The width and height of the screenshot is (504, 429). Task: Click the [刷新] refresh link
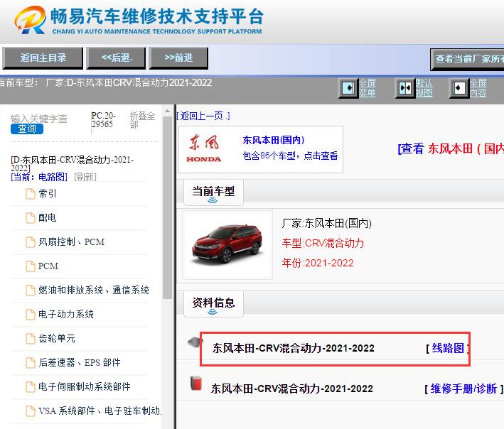pyautogui.click(x=85, y=177)
